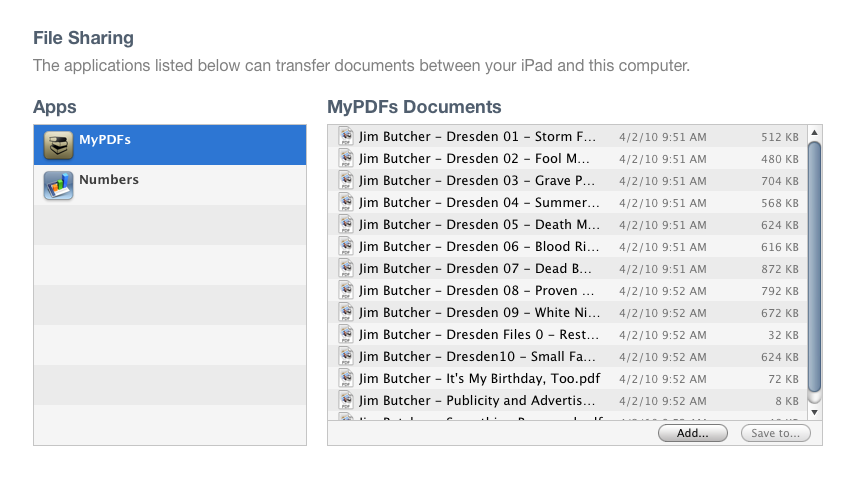853x484 pixels.
Task: Click PDF icon for Dresden 07 Dead B…
Action: (346, 268)
